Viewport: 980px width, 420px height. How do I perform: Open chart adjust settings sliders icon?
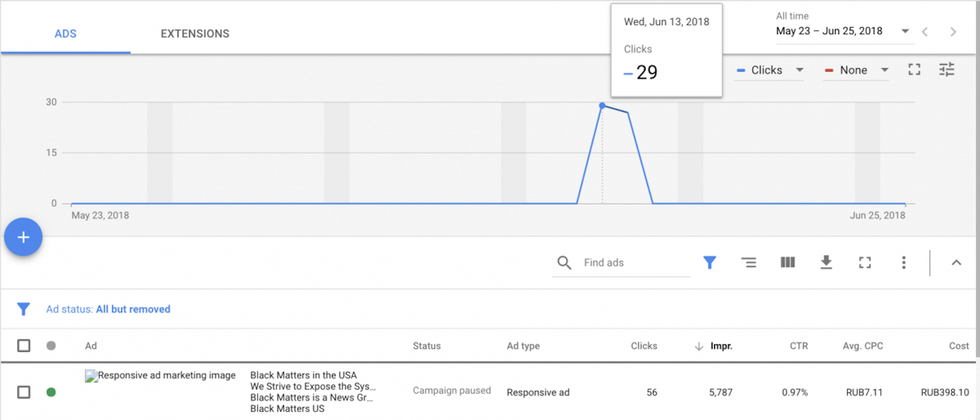click(x=947, y=70)
